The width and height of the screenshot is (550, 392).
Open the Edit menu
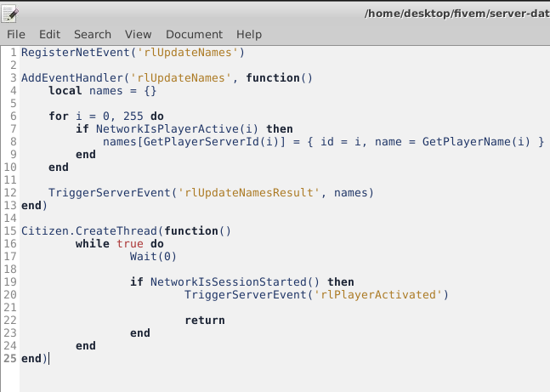pyautogui.click(x=49, y=34)
